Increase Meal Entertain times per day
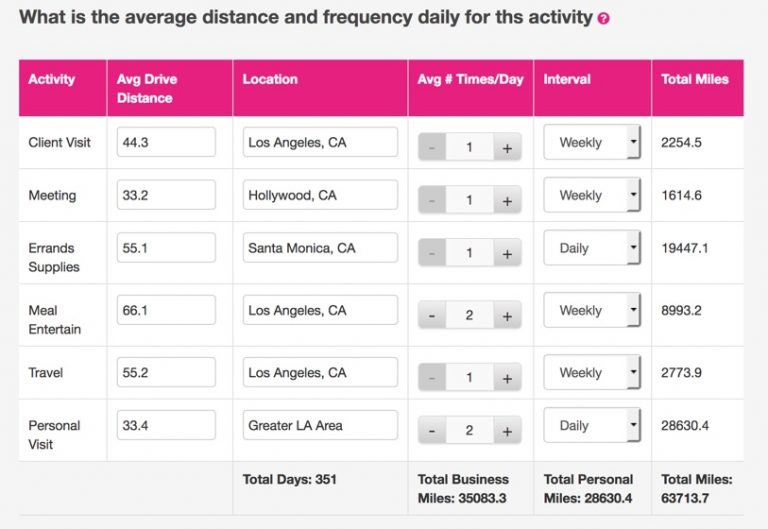The width and height of the screenshot is (768, 529). 506,316
